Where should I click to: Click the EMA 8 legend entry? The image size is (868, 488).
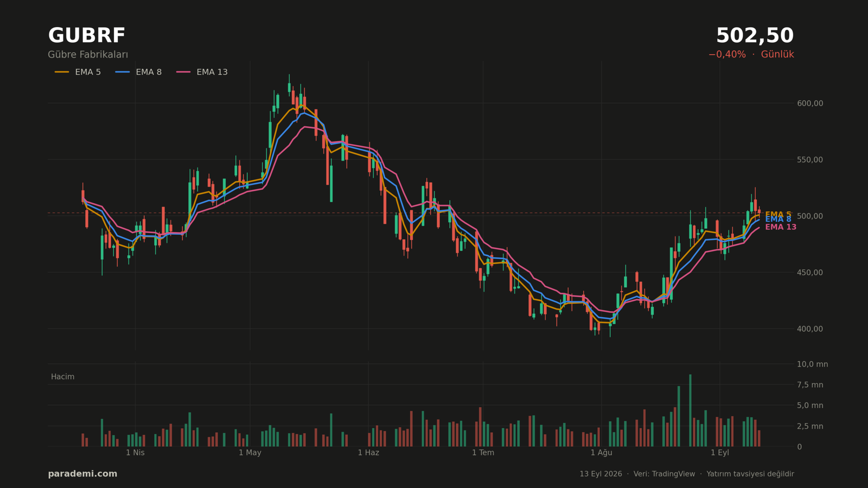coord(138,72)
